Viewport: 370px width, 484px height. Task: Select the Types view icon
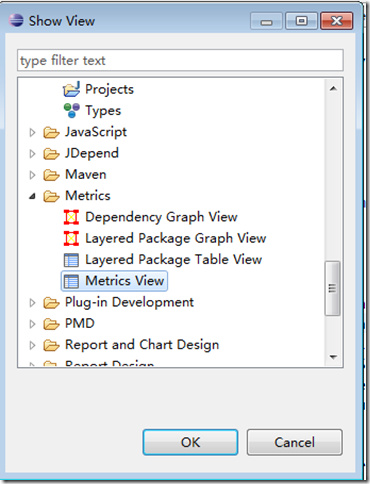tap(71, 111)
